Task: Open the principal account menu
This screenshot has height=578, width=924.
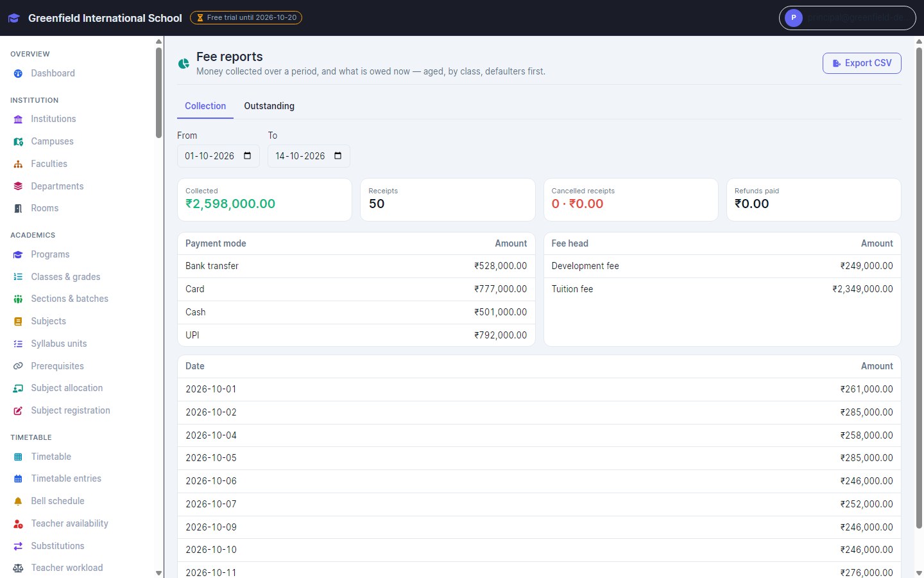Action: pos(847,18)
